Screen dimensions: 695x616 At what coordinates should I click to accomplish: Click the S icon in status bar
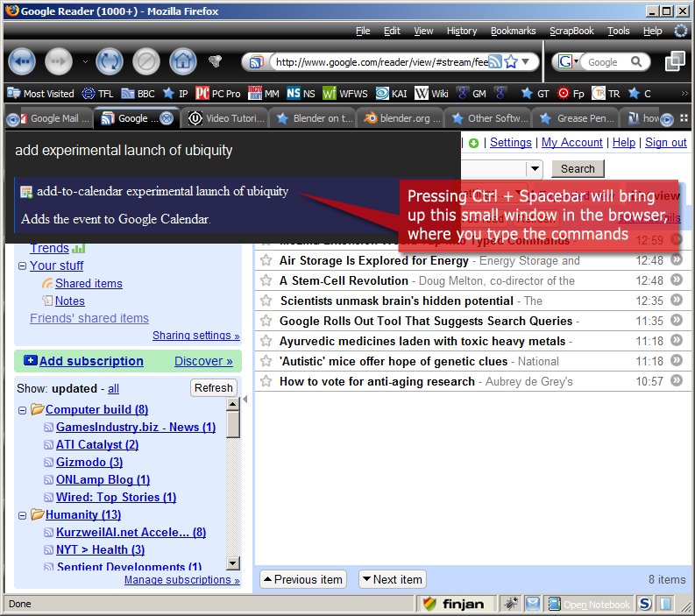645,604
